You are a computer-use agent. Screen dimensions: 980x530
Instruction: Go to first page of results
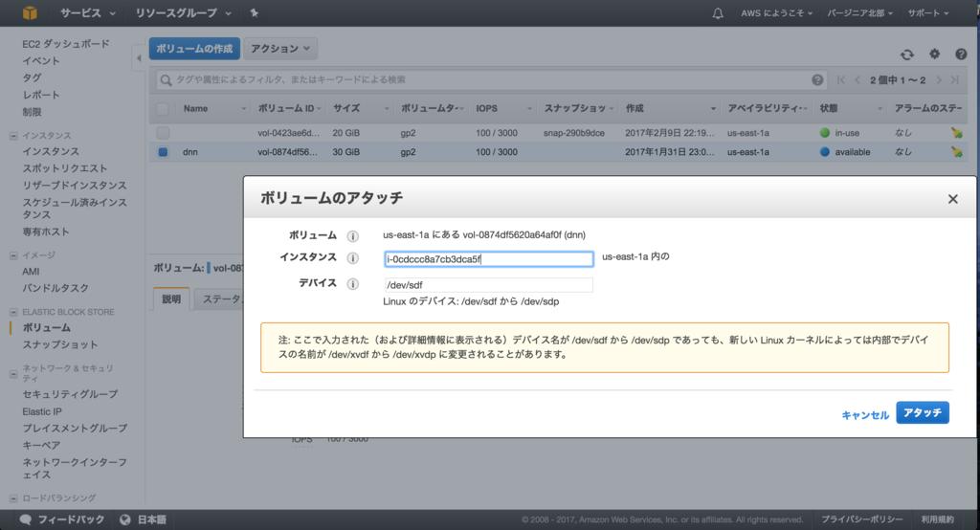[840, 80]
